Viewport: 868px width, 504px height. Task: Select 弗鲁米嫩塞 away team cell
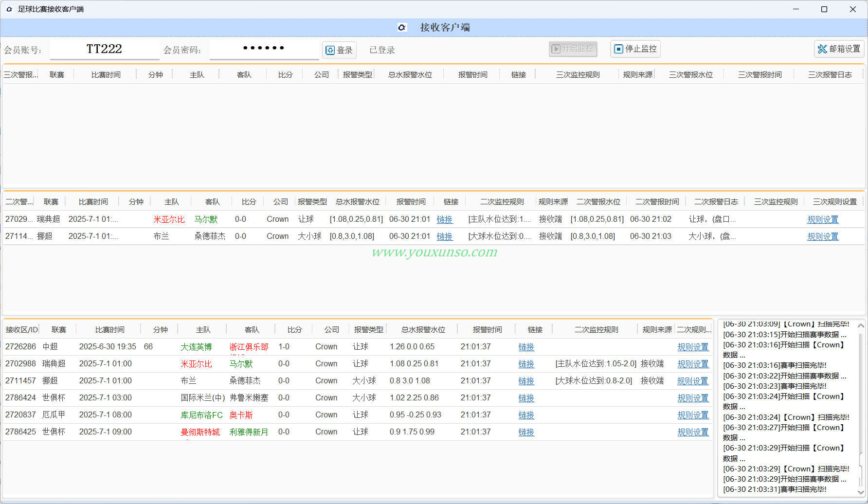(249, 398)
